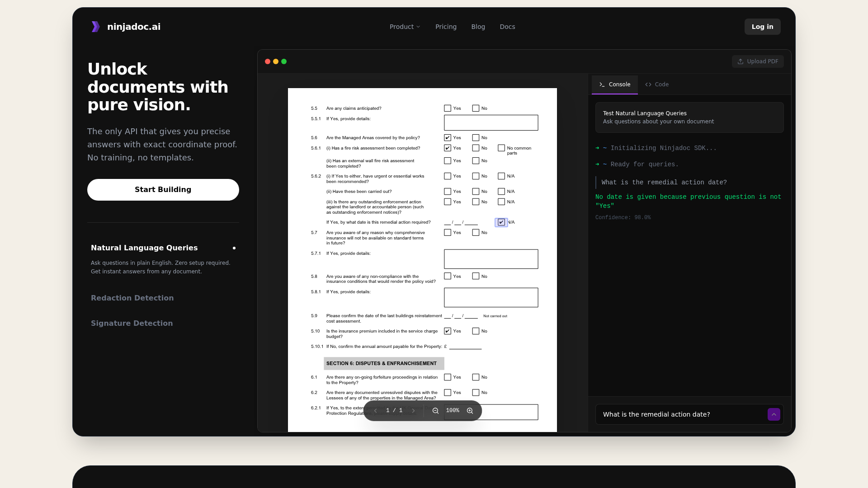The width and height of the screenshot is (868, 488).
Task: Open the Blog link
Action: pos(478,27)
